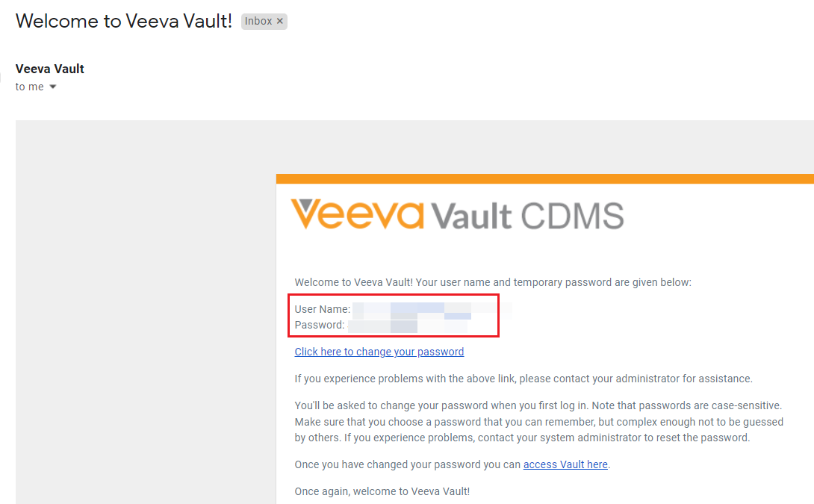Click the Veeva Vault sender name
This screenshot has width=814, height=504.
pyautogui.click(x=50, y=69)
